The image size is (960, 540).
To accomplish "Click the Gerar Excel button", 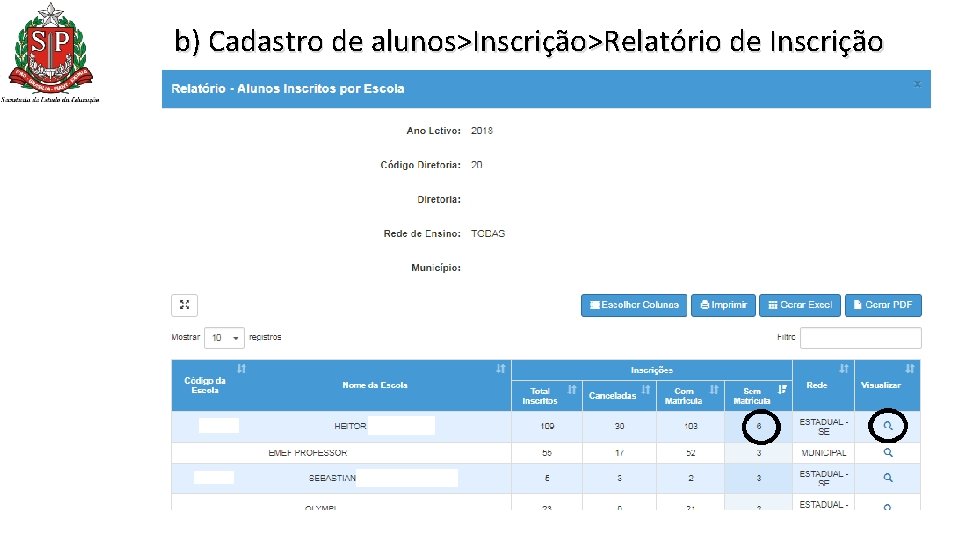I will tap(800, 305).
